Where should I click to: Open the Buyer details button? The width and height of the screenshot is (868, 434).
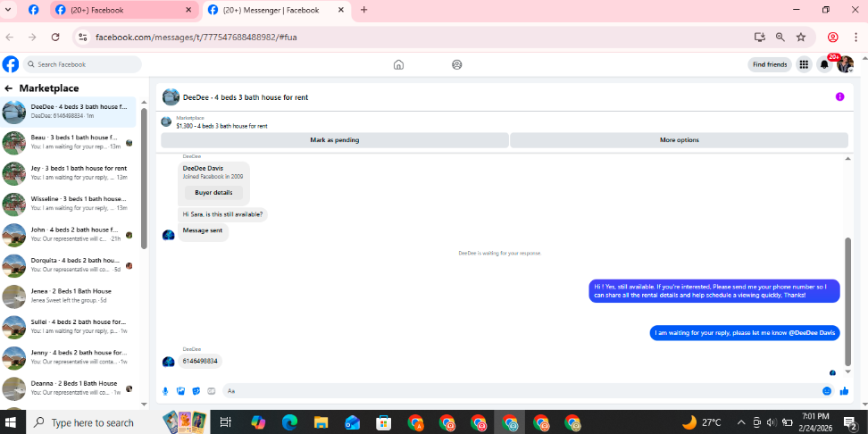click(x=213, y=193)
